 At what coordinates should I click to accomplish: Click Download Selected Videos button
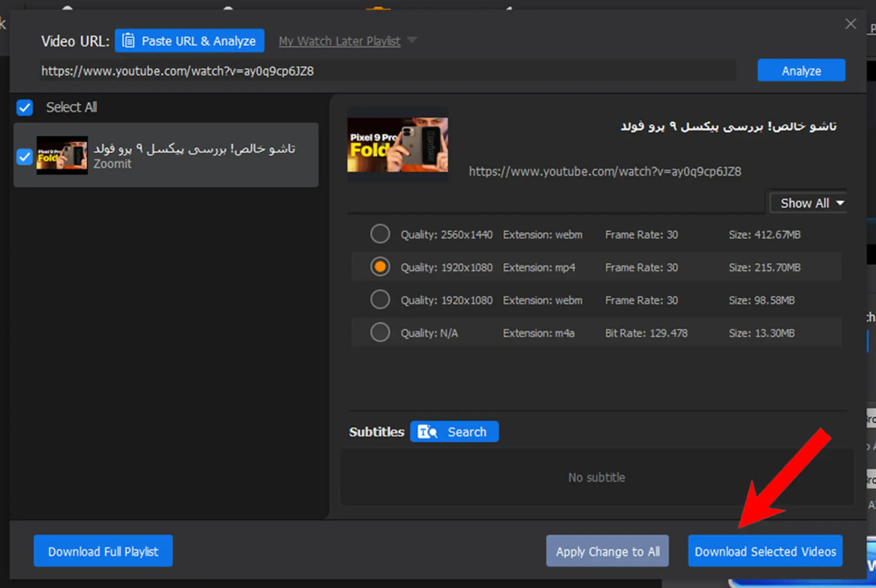pyautogui.click(x=765, y=551)
